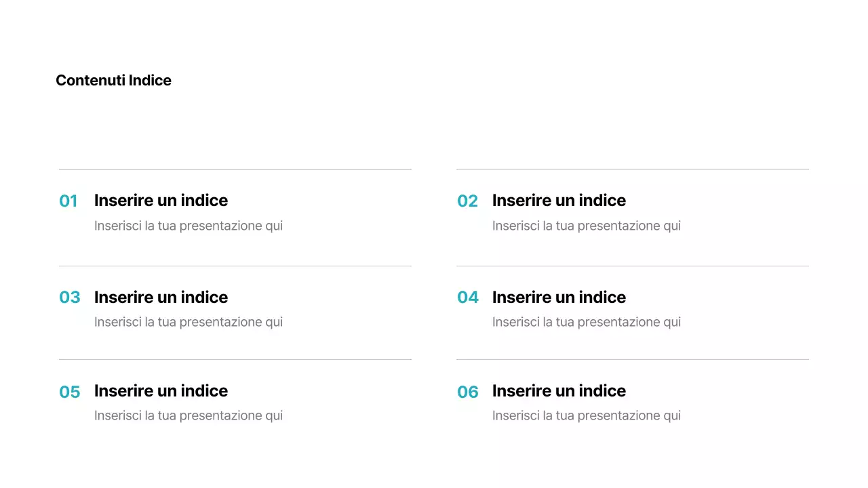Click the divider line above item 01

(x=235, y=169)
